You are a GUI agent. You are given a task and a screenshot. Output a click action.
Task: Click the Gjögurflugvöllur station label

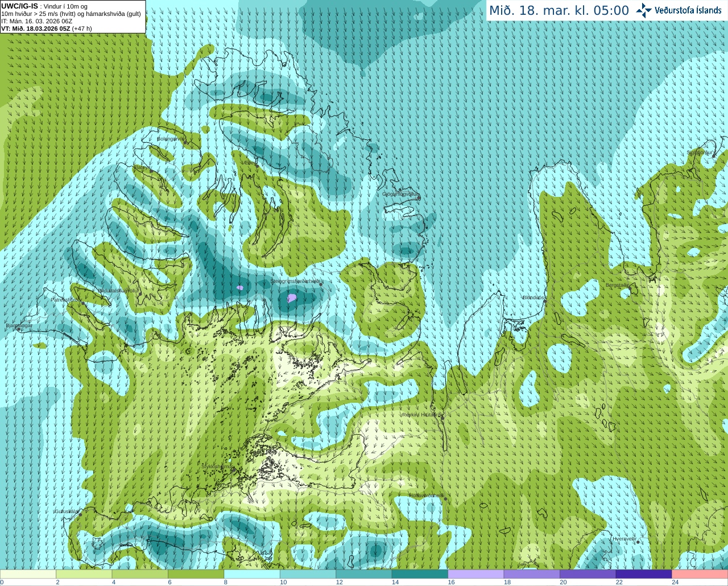(x=400, y=194)
